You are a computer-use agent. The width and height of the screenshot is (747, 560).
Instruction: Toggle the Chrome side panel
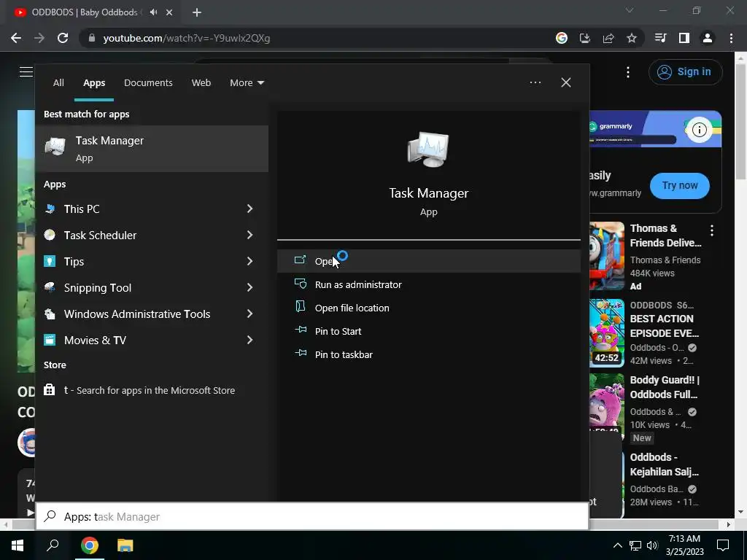click(x=684, y=38)
